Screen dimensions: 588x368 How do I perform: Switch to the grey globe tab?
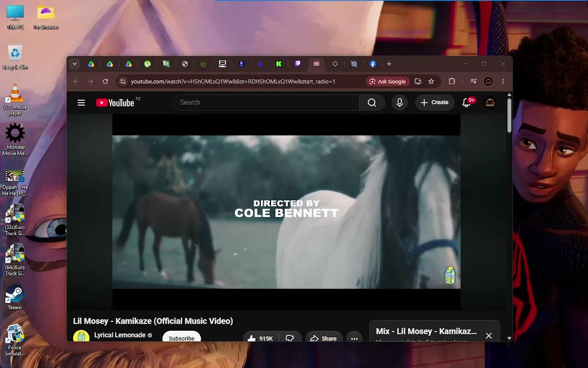pos(185,64)
